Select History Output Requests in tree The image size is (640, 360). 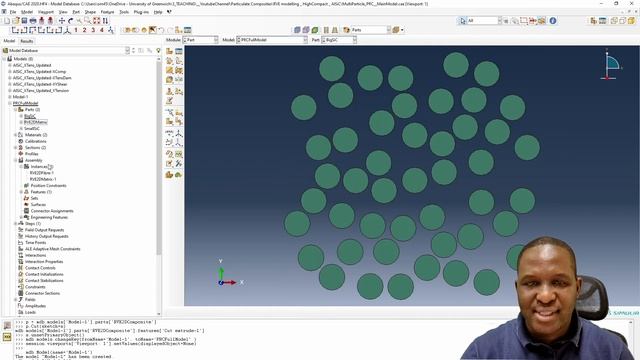pos(47,236)
